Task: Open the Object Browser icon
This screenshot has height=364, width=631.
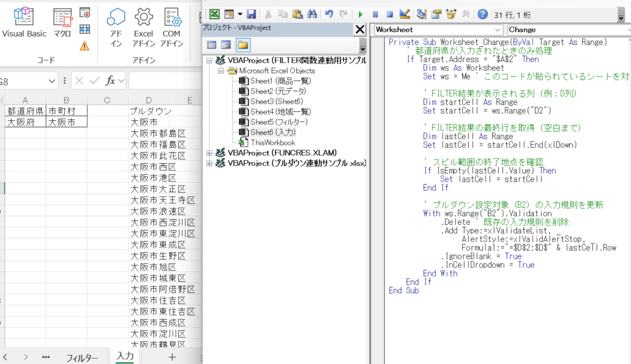Action: (x=451, y=15)
